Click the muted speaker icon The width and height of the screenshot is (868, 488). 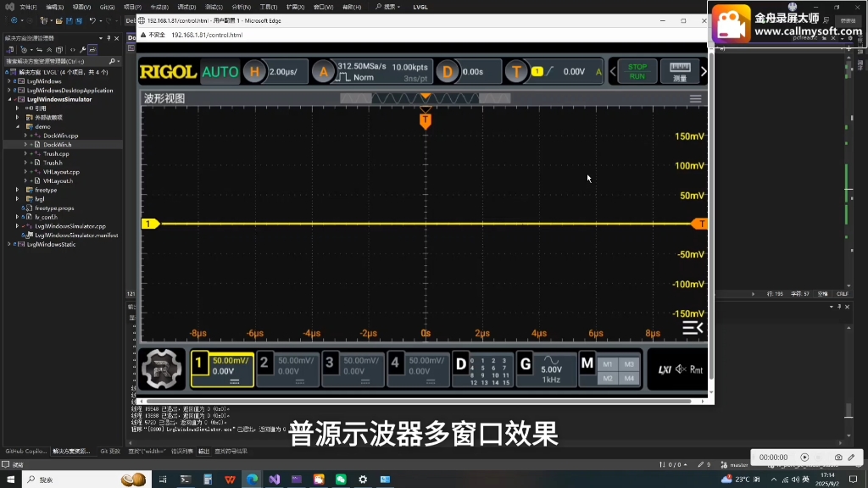681,369
